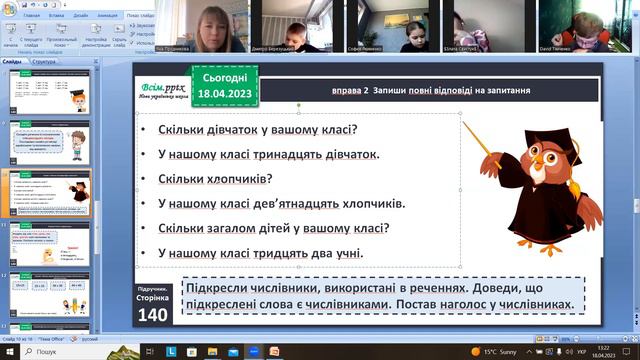This screenshot has height=360, width=640.
Task: Click text 'У нашому класі тридцять два учні.'
Action: [x=260, y=253]
